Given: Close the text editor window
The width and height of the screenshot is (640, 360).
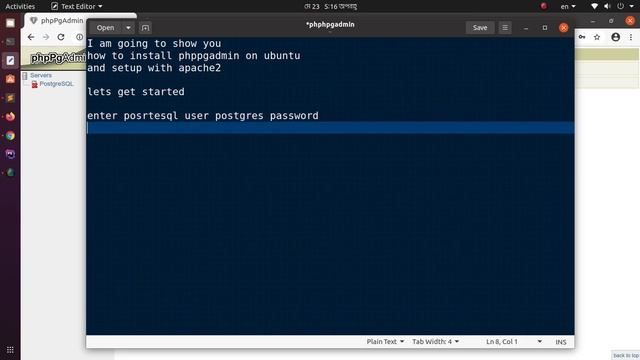Looking at the screenshot, I should point(564,28).
